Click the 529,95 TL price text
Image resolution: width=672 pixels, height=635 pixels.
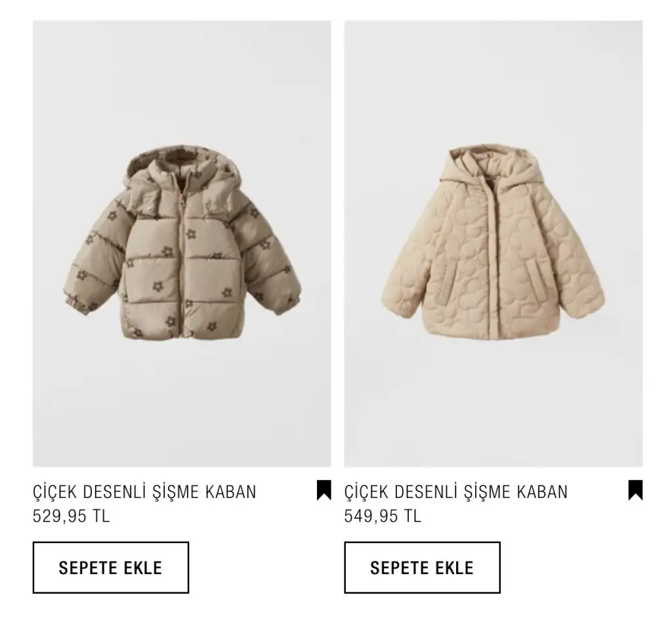click(71, 516)
